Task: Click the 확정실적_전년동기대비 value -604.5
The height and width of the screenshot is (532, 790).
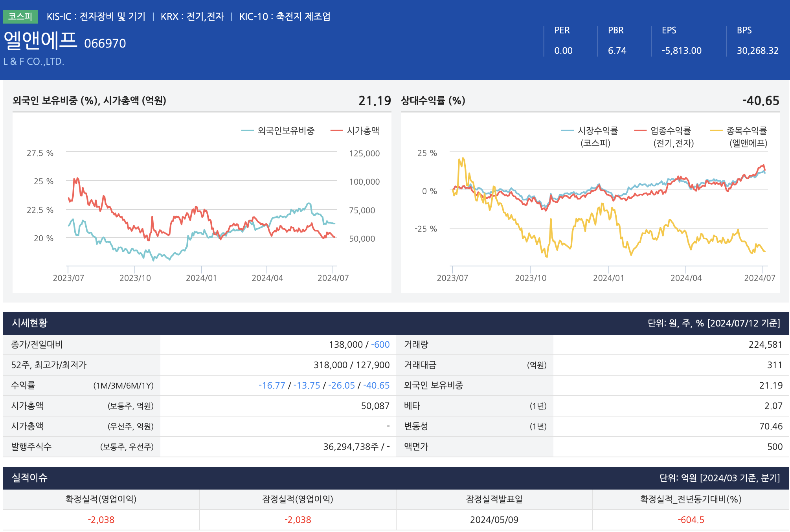Action: [x=691, y=520]
